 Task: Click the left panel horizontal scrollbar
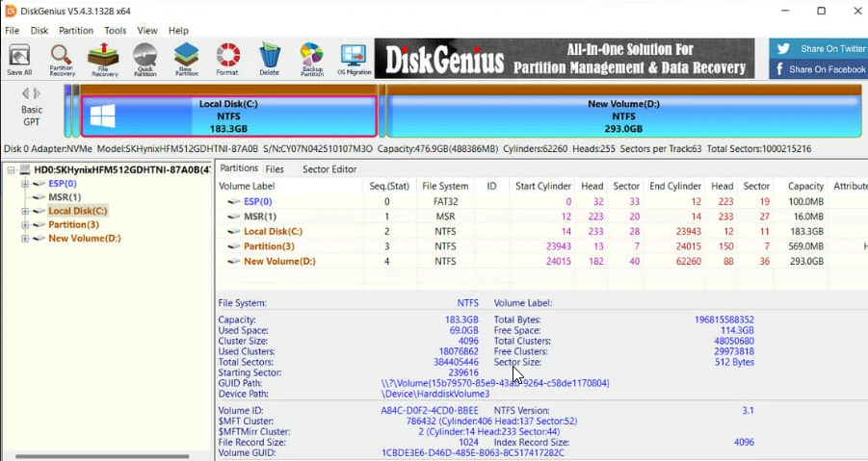pos(102,456)
